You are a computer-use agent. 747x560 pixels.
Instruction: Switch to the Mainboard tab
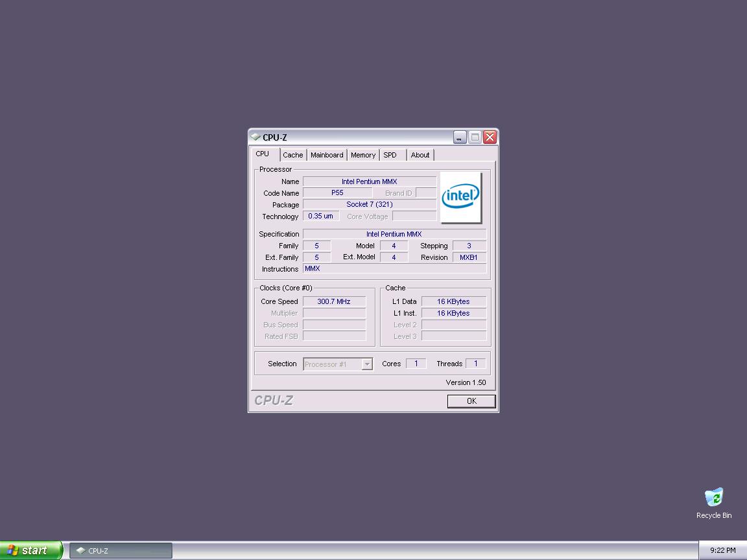click(327, 156)
